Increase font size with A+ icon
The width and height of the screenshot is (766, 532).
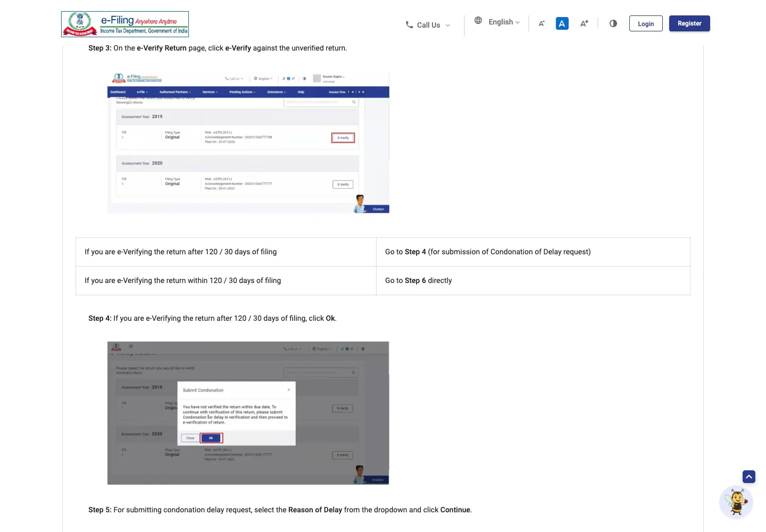[584, 23]
